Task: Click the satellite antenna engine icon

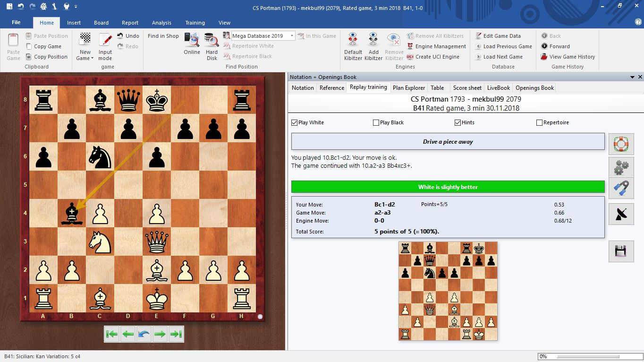Action: [621, 214]
